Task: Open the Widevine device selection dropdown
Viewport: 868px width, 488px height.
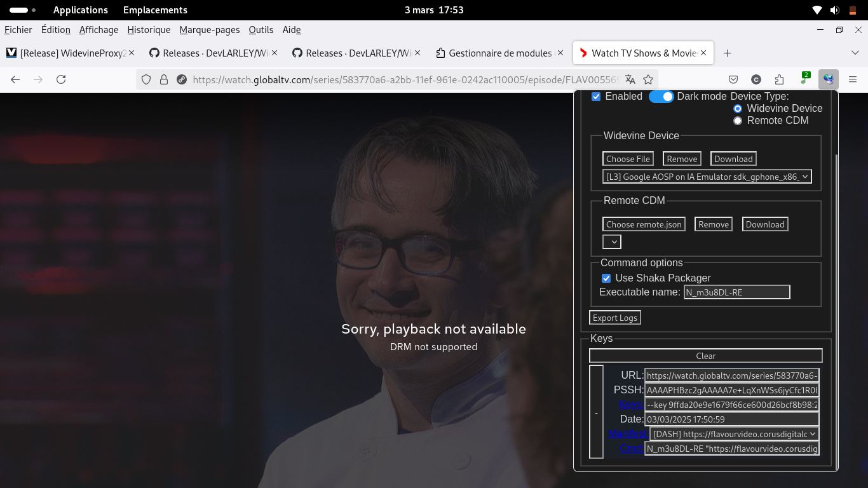Action: [x=707, y=177]
